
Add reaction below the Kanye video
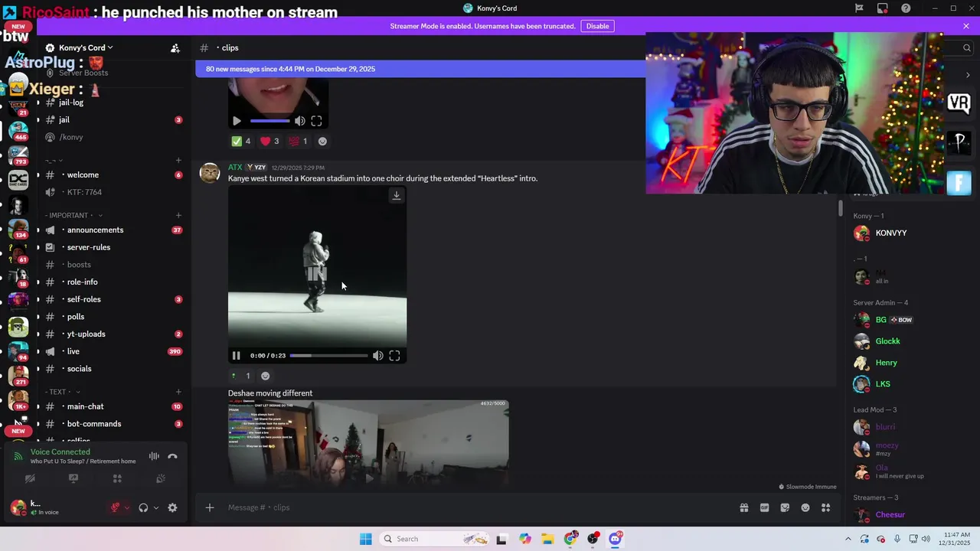pos(266,376)
